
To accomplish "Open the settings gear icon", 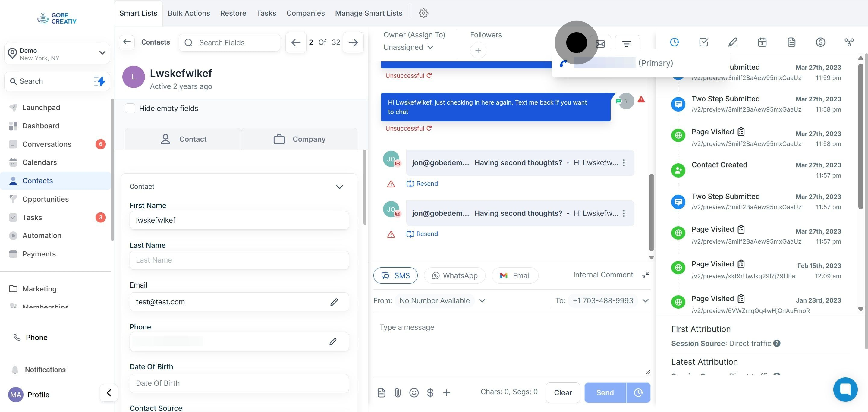I will point(423,13).
